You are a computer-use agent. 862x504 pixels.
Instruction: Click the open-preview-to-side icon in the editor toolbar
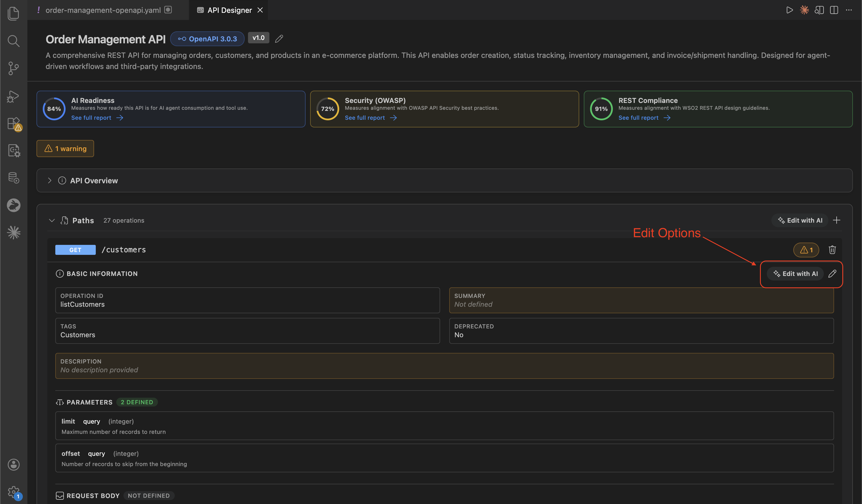pos(819,10)
